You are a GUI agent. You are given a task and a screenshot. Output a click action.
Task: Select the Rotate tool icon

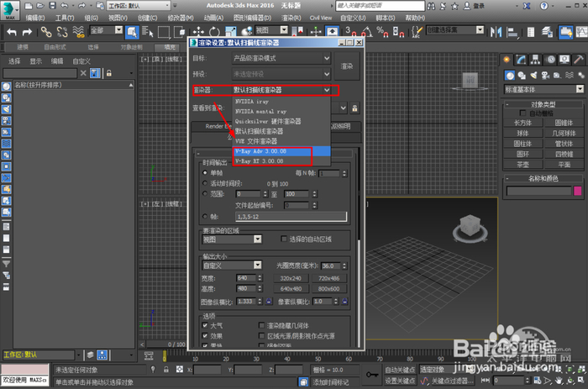point(214,32)
